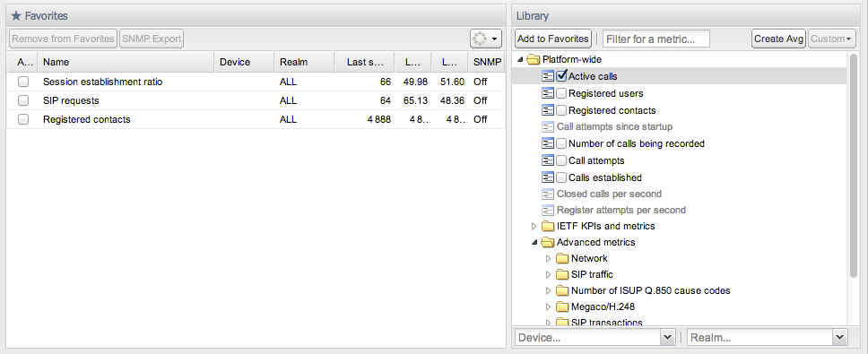Viewport: 868px width, 354px height.
Task: Click the Call attempts since startup icon
Action: click(x=548, y=126)
